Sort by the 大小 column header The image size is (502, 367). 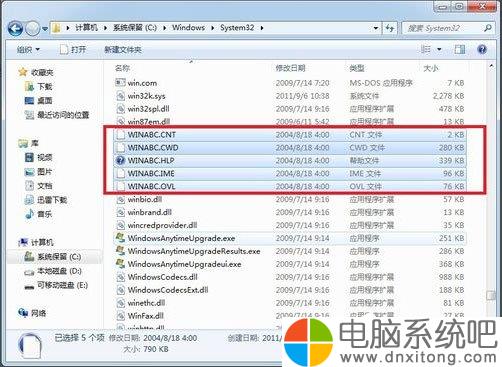[431, 68]
